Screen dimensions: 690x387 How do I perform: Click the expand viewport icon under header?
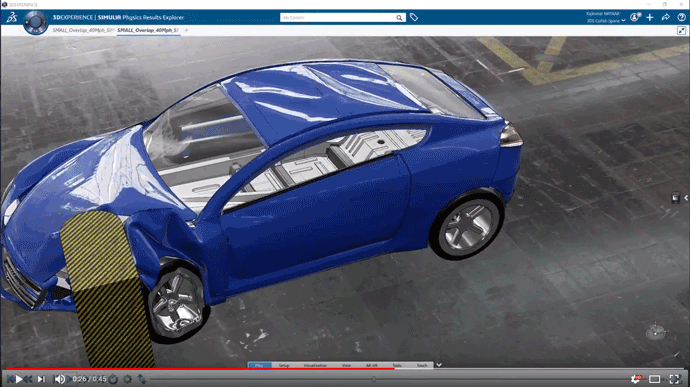pyautogui.click(x=681, y=30)
